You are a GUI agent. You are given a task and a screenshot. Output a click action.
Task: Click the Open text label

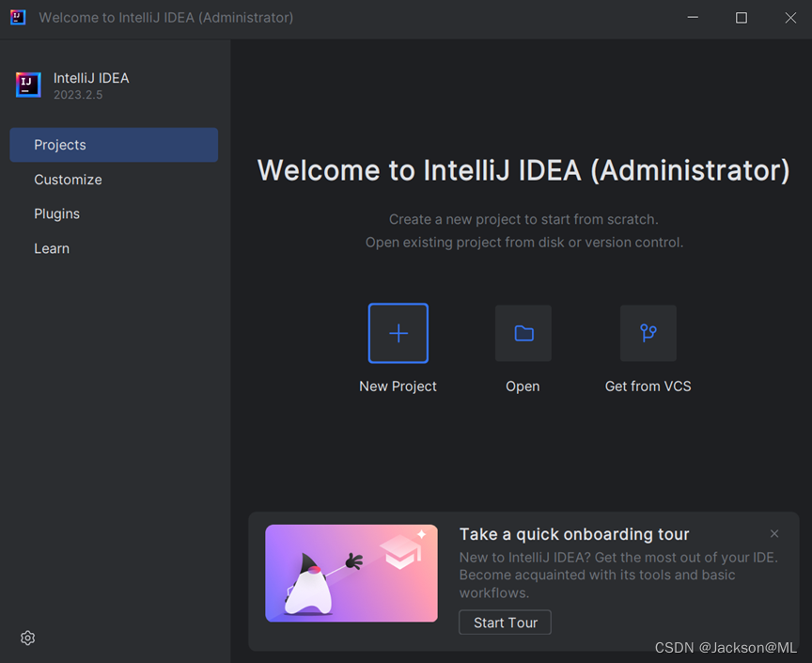coord(523,387)
